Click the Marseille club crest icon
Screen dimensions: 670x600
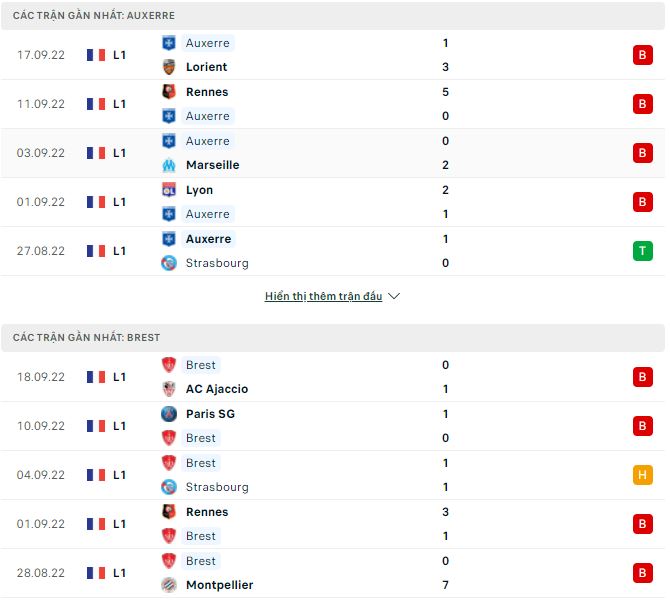pos(169,165)
